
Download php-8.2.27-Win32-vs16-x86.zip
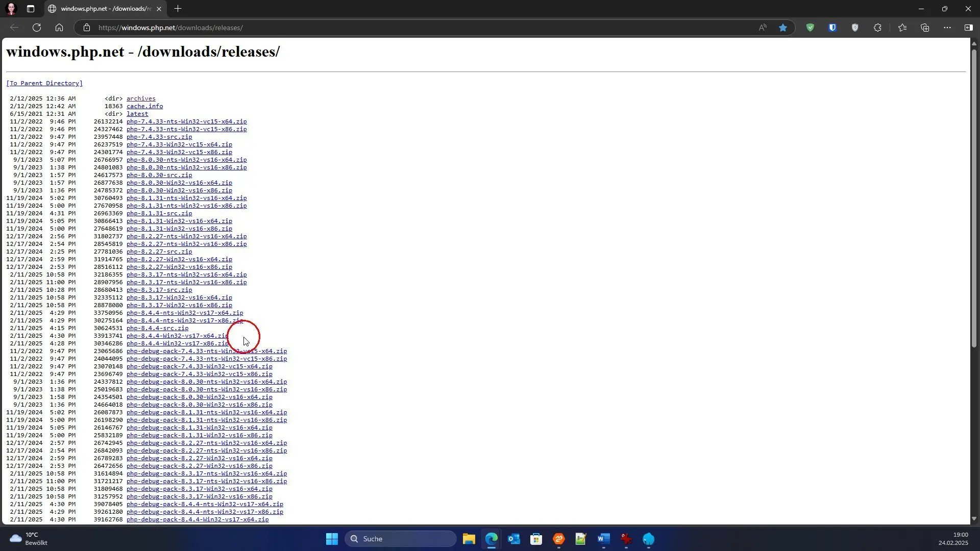click(x=179, y=267)
